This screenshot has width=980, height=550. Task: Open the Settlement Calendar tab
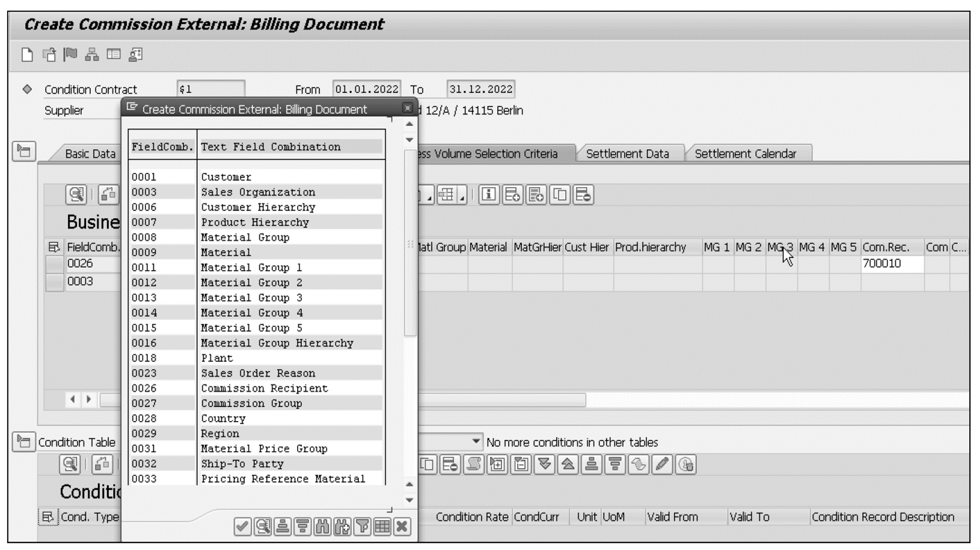[747, 154]
